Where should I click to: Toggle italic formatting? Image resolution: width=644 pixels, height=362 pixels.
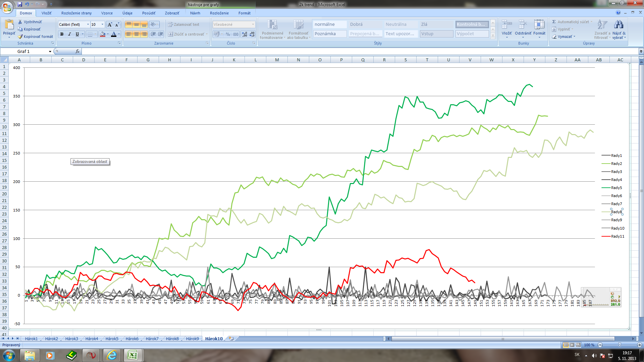point(69,34)
